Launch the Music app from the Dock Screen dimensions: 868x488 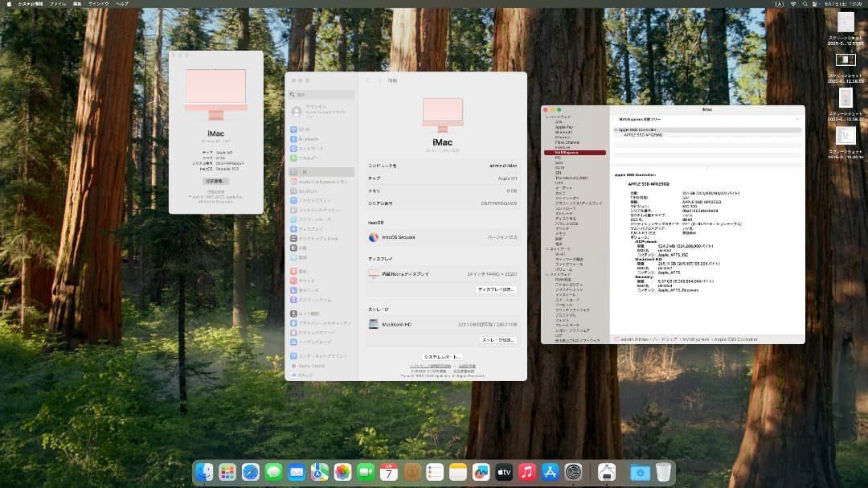pyautogui.click(x=526, y=473)
